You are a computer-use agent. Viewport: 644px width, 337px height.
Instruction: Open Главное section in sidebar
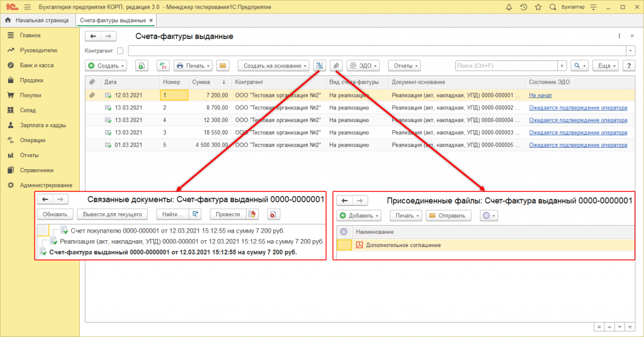30,35
